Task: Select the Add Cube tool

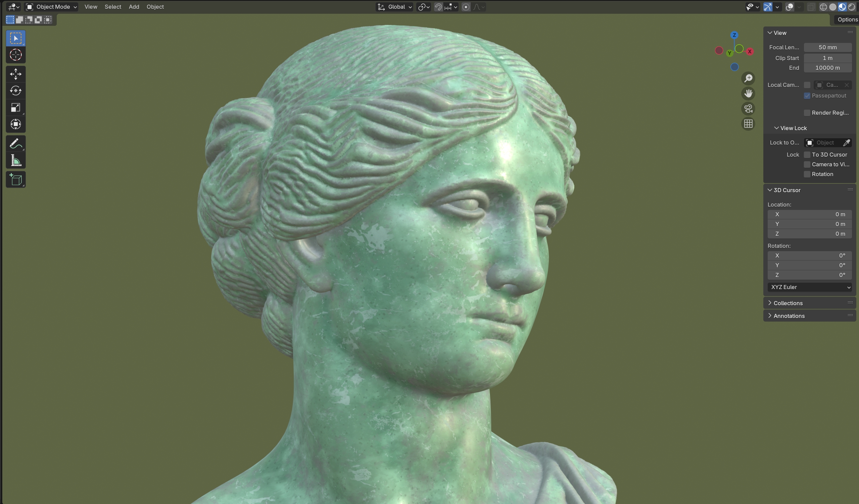Action: [16, 179]
